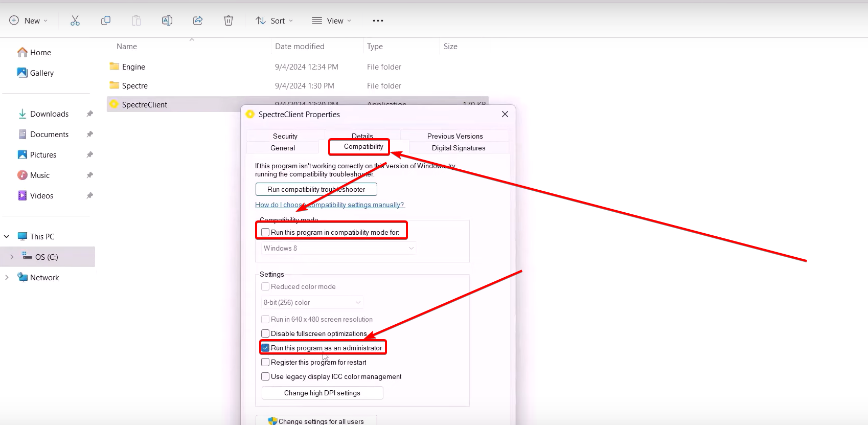Check Register this program for restart
The image size is (868, 425).
pos(265,362)
